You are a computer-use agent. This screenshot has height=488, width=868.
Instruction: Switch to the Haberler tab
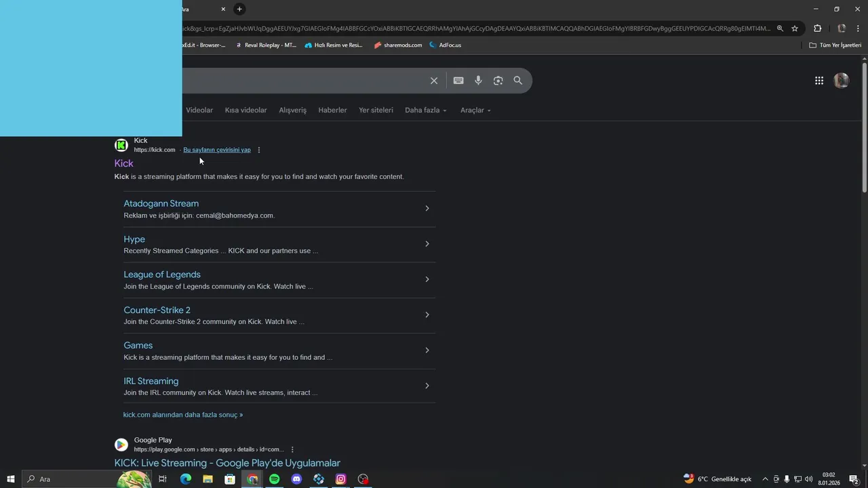(332, 110)
